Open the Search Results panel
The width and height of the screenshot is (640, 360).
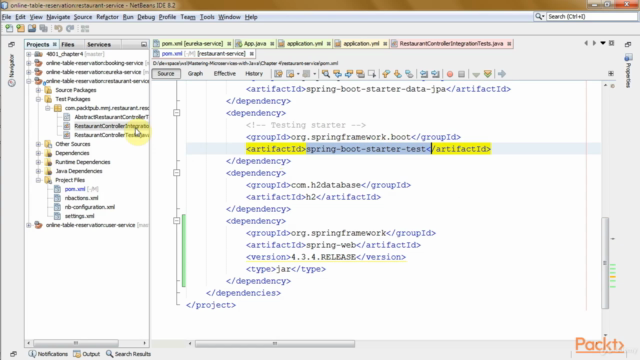(128, 354)
